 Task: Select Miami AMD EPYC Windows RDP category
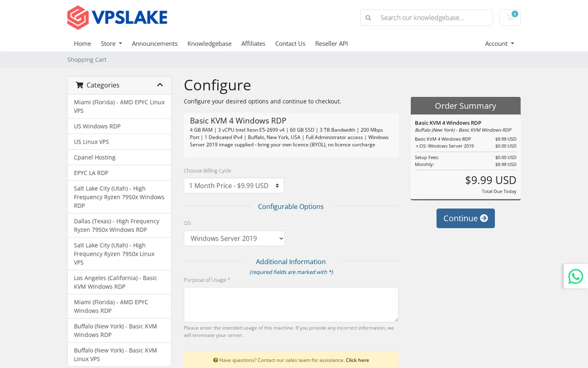point(119,306)
